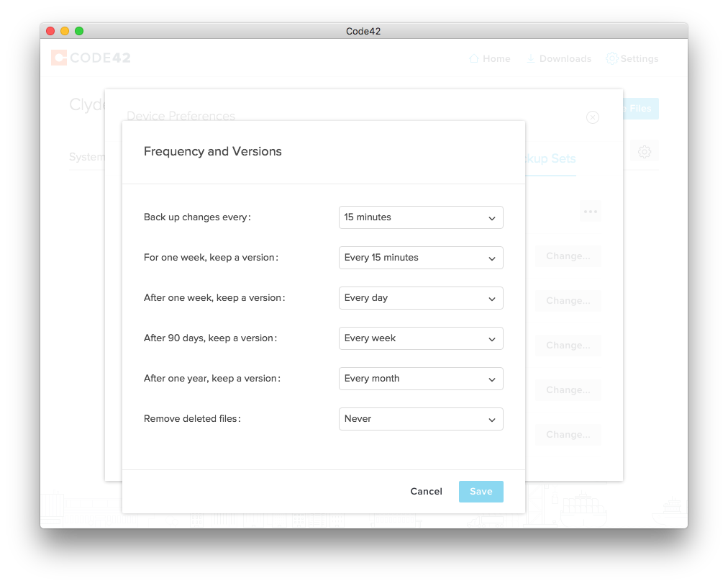This screenshot has height=586, width=728.
Task: Open the 'Back up changes every' dropdown
Action: 420,217
